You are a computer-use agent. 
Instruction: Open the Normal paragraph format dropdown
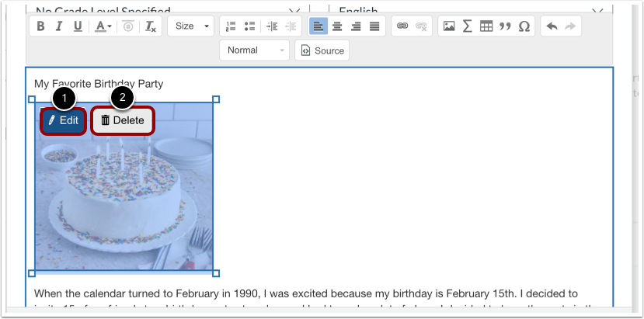click(254, 50)
